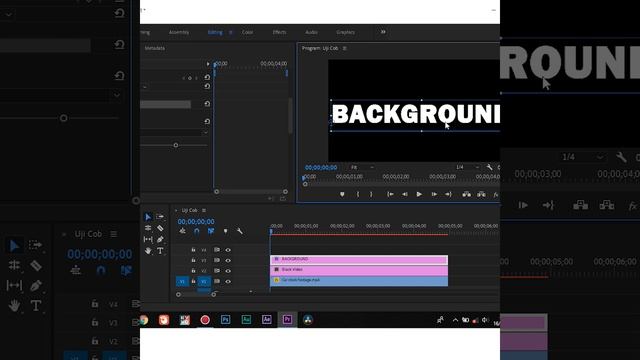Viewport: 640px width, 360px height.
Task: Toggle insert sequences as nests option
Action: 182,231
